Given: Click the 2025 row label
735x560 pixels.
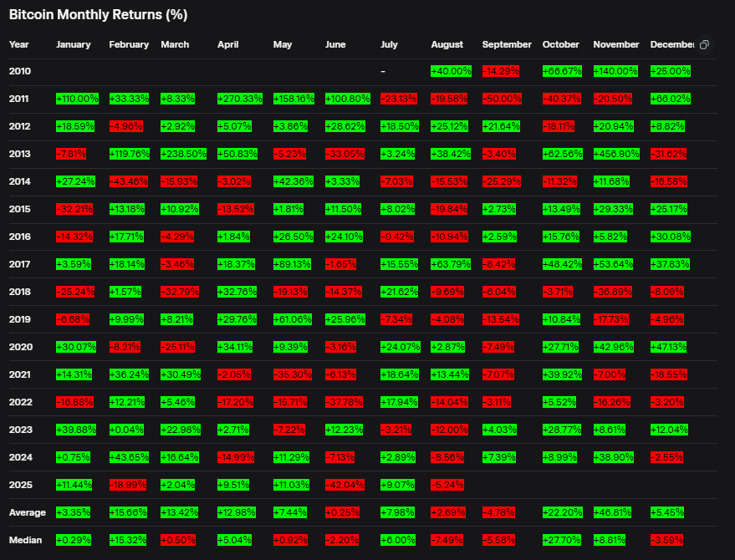Looking at the screenshot, I should coord(21,485).
